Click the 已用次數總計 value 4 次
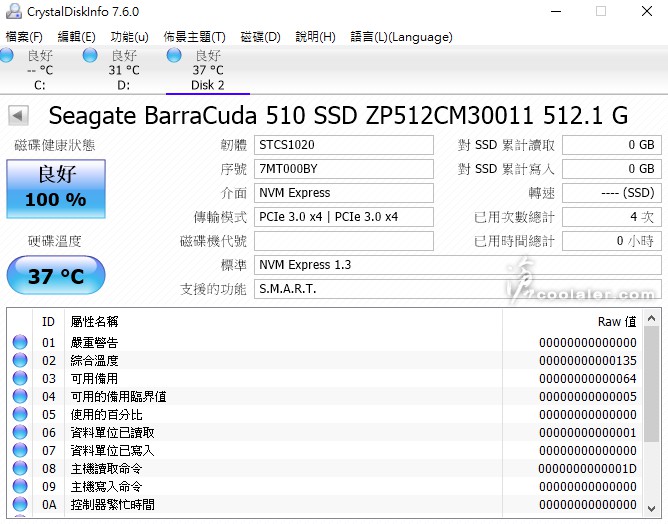 (x=612, y=217)
